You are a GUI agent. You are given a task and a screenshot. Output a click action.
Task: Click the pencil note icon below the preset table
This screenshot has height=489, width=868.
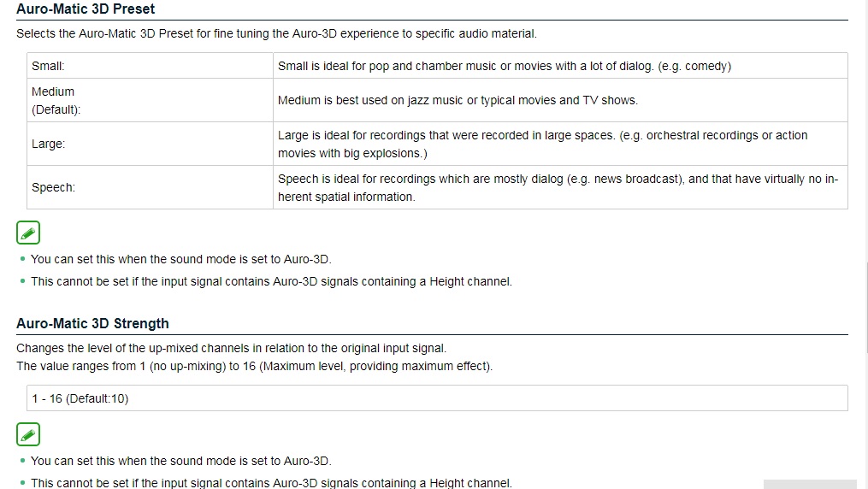28,233
